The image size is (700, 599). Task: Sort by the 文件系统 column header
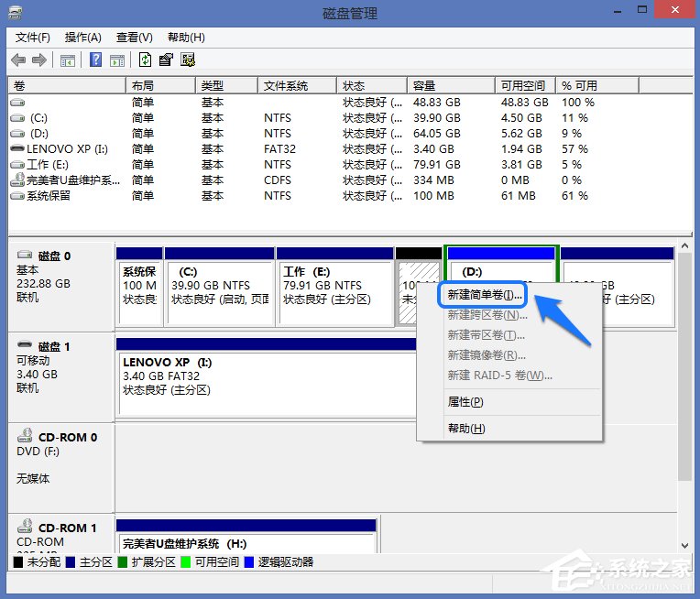[298, 86]
